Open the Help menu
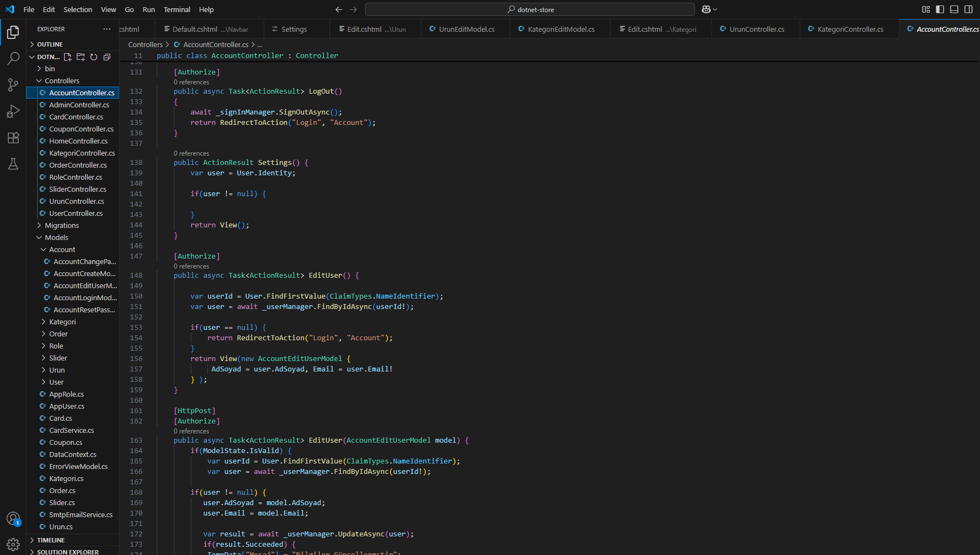The height and width of the screenshot is (555, 980). point(206,9)
